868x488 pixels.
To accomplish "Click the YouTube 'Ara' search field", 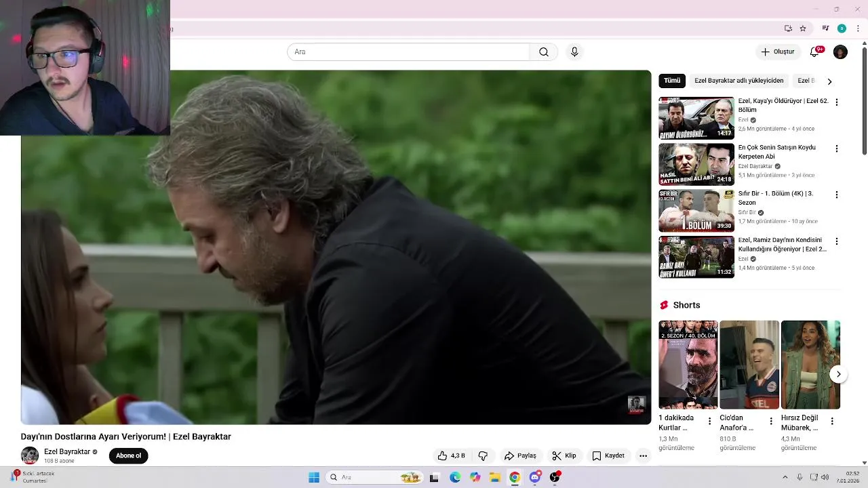I will point(408,52).
